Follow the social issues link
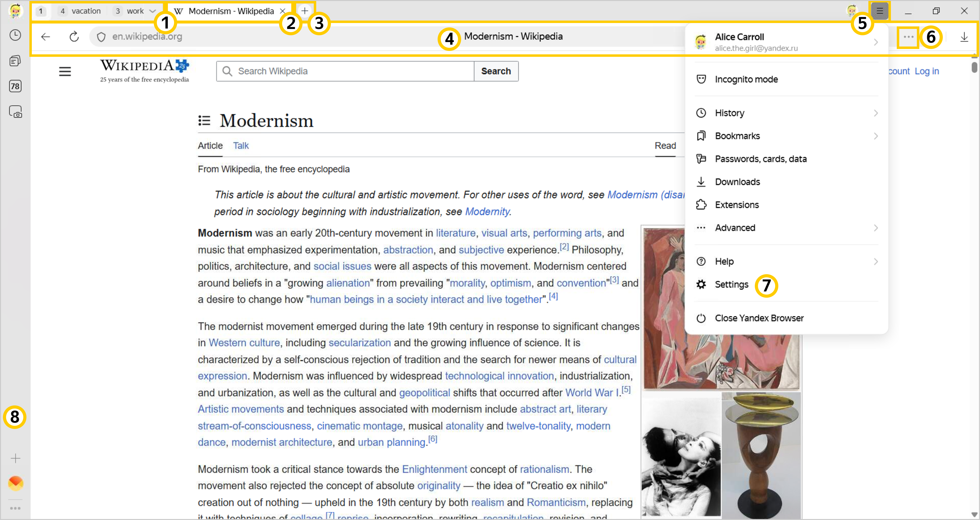 coord(342,266)
